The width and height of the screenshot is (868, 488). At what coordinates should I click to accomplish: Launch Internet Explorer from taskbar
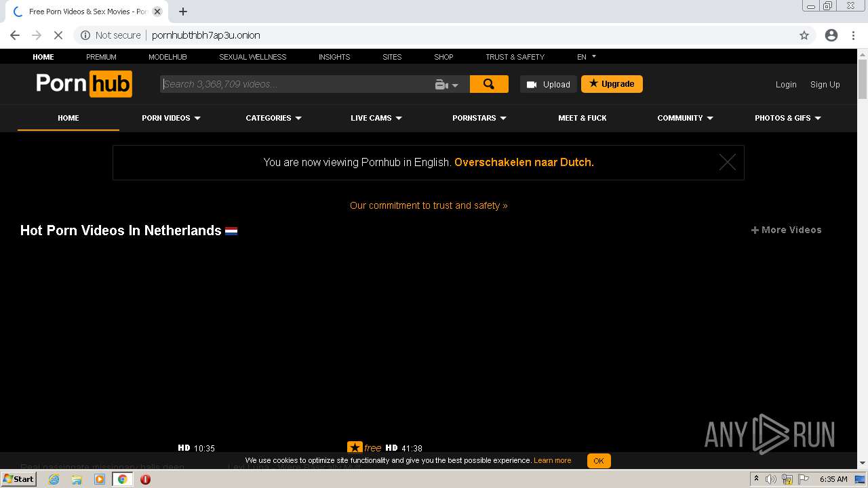pos(54,479)
